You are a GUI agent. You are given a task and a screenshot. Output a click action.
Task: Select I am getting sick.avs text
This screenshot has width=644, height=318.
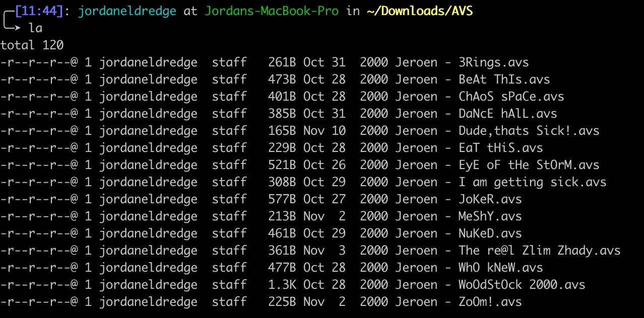click(533, 182)
